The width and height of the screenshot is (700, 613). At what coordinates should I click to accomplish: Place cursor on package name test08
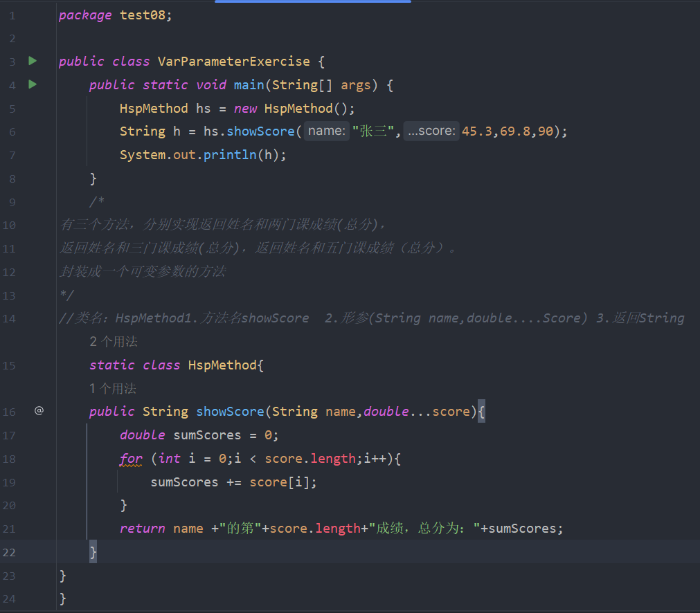pos(143,15)
